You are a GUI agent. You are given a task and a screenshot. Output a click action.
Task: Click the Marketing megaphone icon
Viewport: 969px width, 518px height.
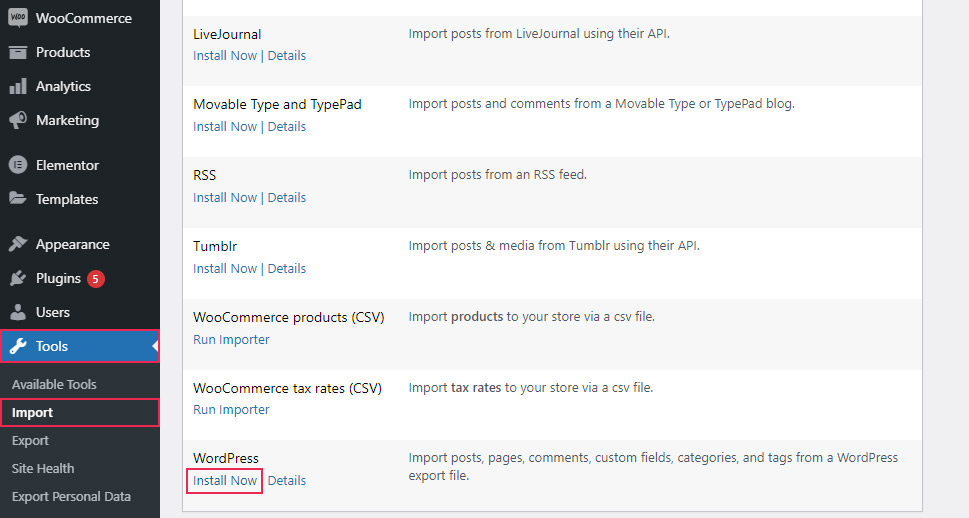(18, 120)
